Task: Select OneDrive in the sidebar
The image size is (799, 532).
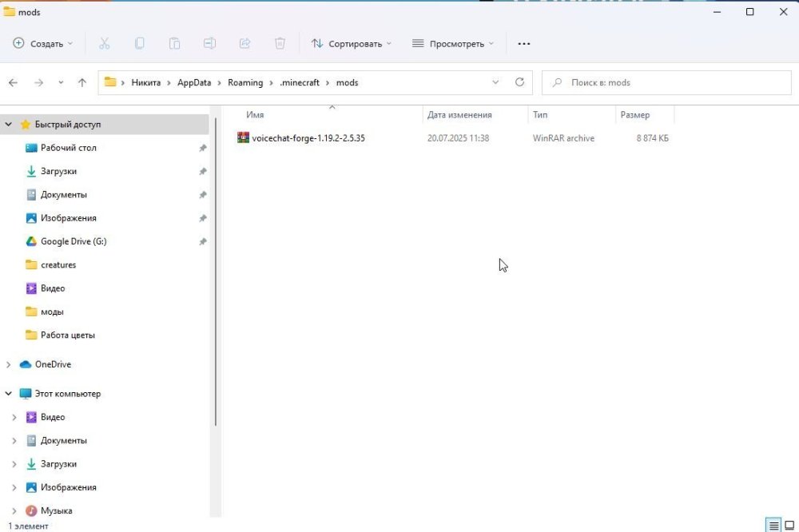Action: click(x=53, y=364)
